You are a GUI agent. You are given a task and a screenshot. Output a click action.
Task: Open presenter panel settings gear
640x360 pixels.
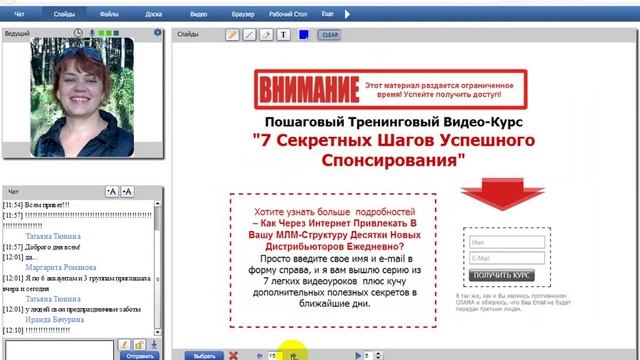(158, 32)
